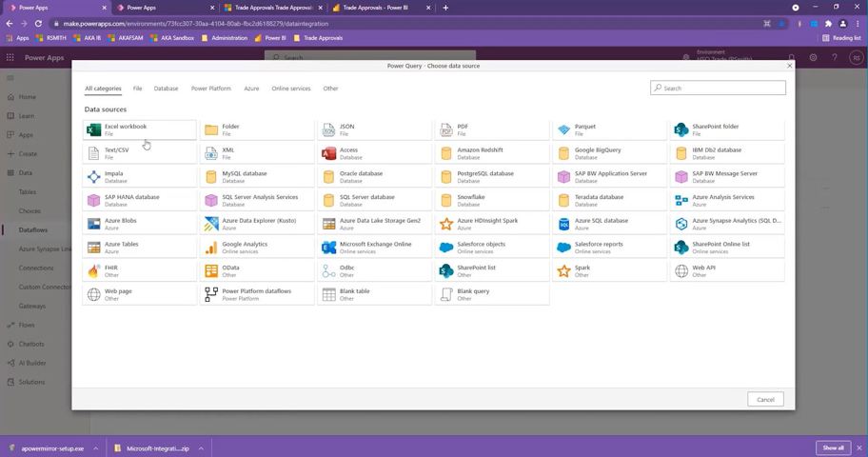Viewport: 868px width, 457px height.
Task: Switch to the Other category tab
Action: [x=330, y=89]
